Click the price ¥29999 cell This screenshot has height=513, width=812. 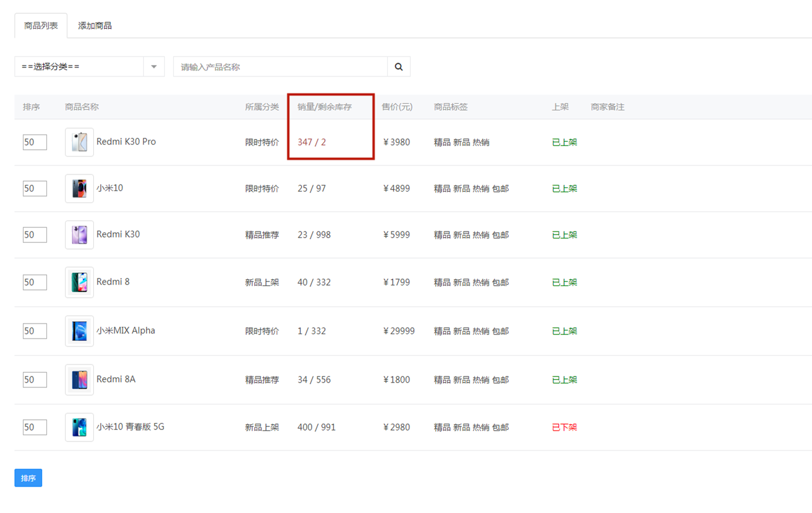pos(399,331)
